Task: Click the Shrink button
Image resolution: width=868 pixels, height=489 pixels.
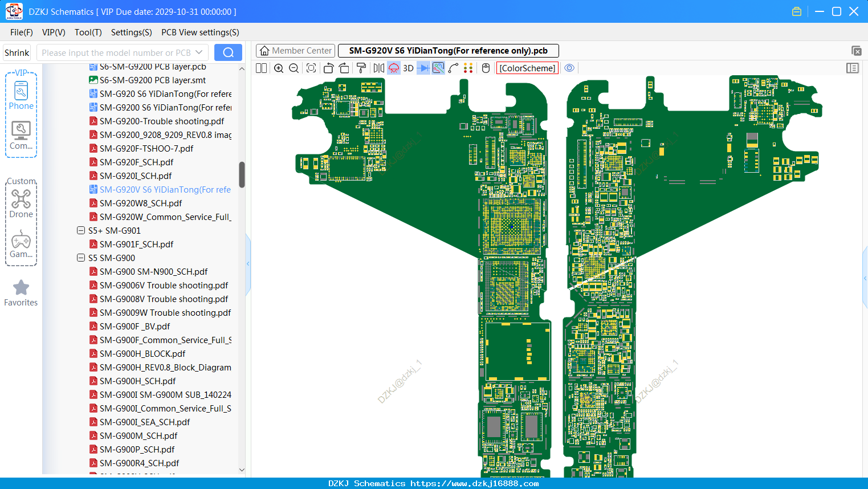Action: point(17,52)
